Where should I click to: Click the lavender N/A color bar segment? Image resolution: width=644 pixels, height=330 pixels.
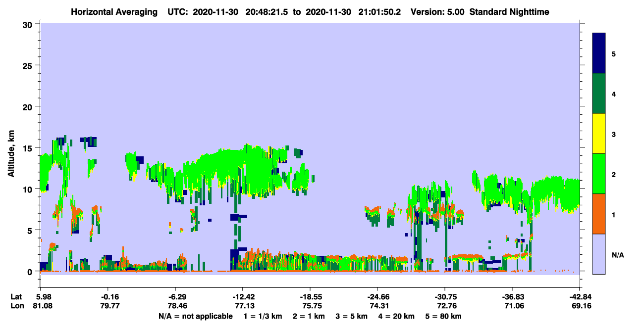pyautogui.click(x=599, y=254)
